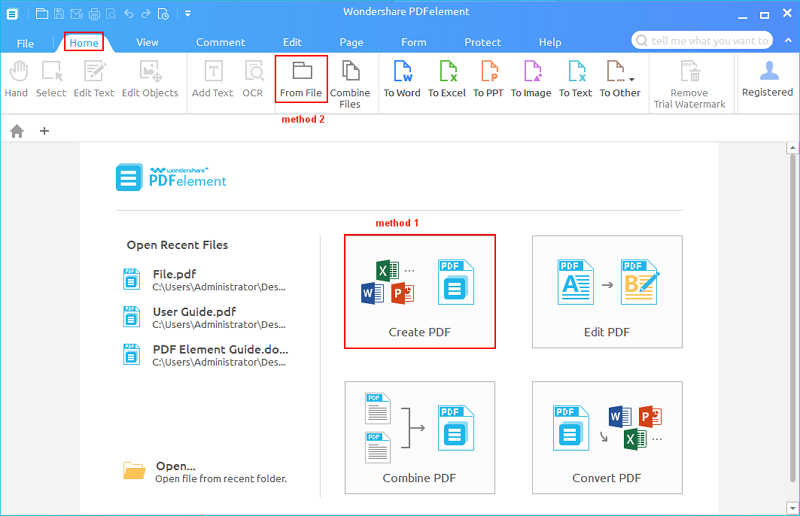
Task: Open recent file File.pdf
Action: (x=205, y=280)
